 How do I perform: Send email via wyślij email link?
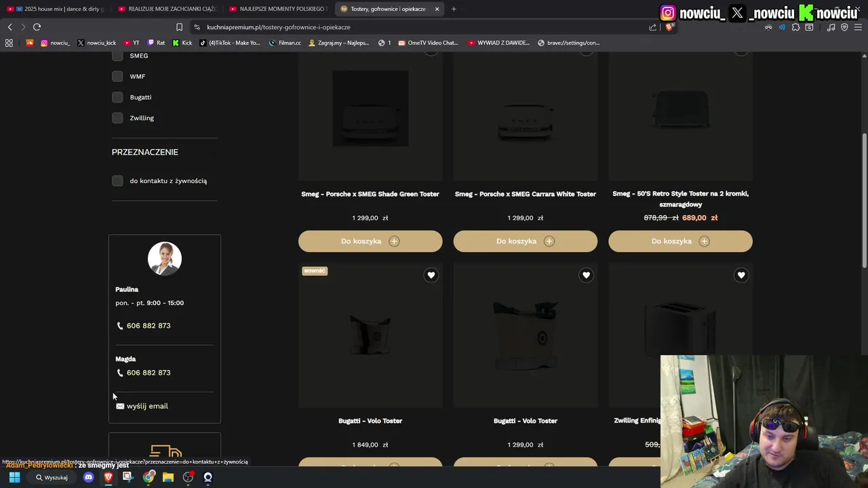147,406
